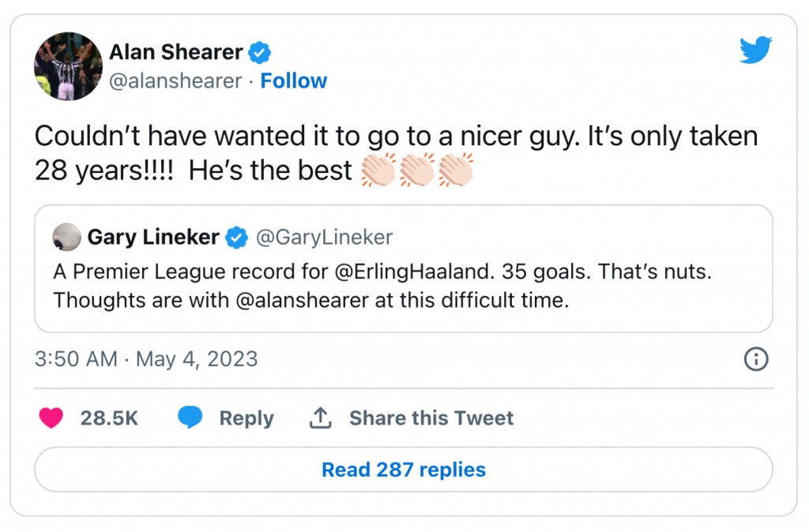The image size is (809, 532).
Task: Like the tweet with the heart icon
Action: tap(51, 418)
